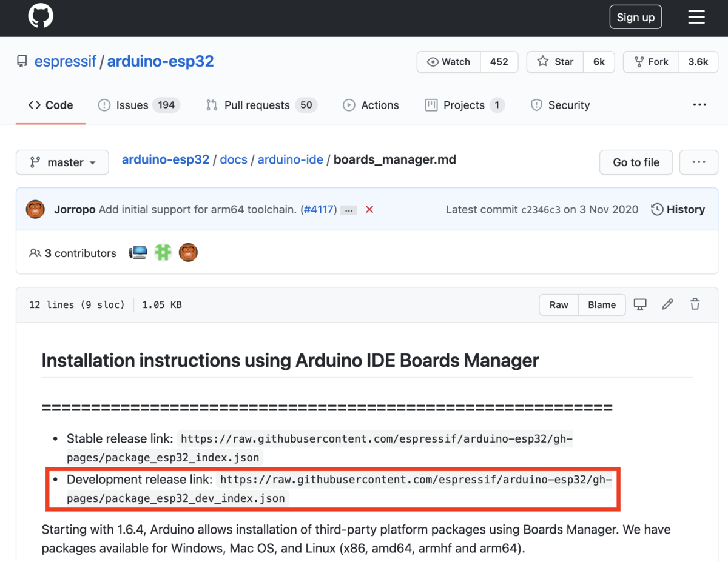
Task: Open the docs folder breadcrumb
Action: pyautogui.click(x=234, y=159)
